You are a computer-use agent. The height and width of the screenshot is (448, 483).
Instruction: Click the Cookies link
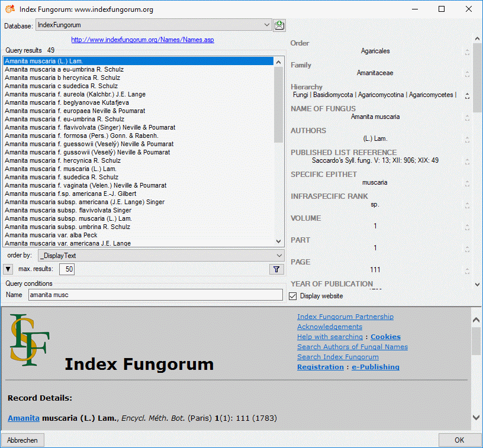coord(385,337)
